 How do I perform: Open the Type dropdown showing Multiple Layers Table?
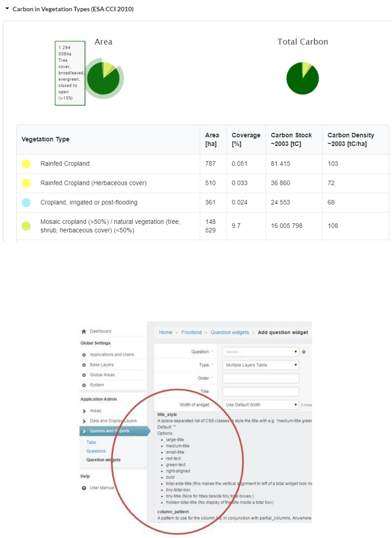[260, 365]
